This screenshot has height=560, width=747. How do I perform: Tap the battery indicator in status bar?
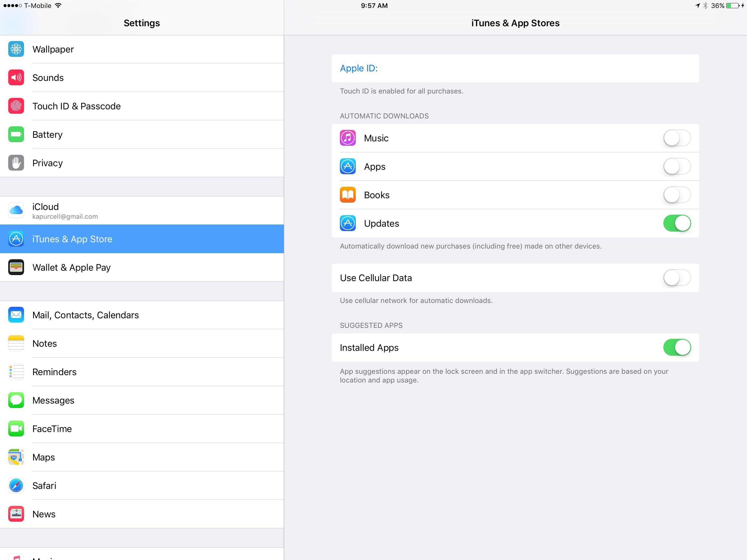[733, 6]
